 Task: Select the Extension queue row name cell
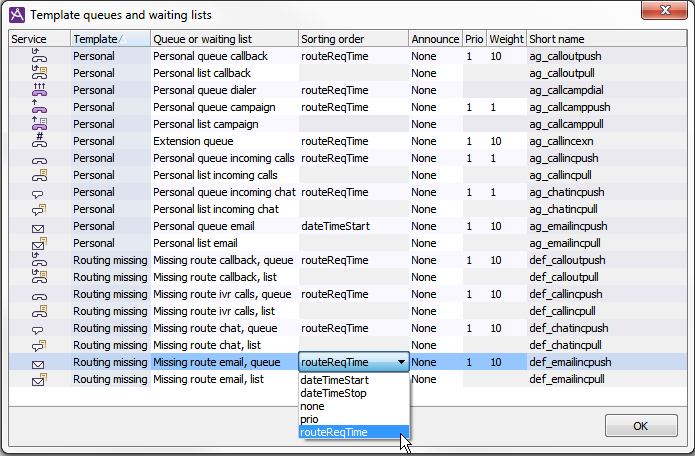pyautogui.click(x=223, y=142)
